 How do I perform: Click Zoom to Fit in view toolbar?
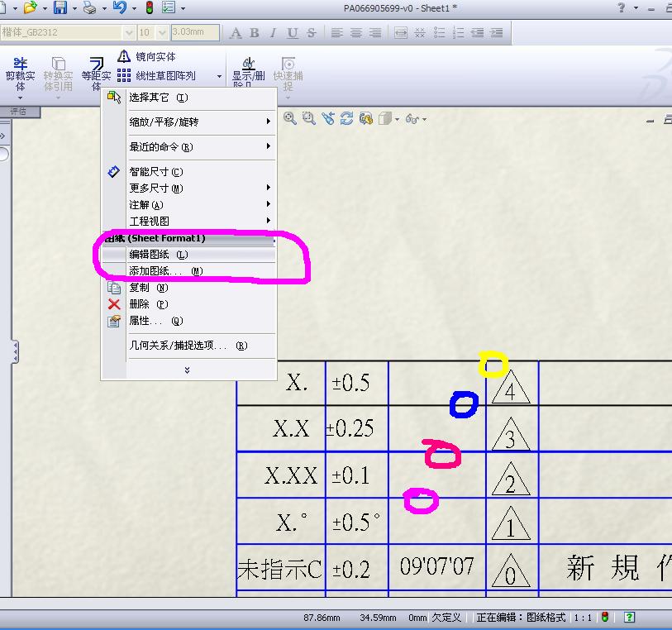click(x=290, y=118)
